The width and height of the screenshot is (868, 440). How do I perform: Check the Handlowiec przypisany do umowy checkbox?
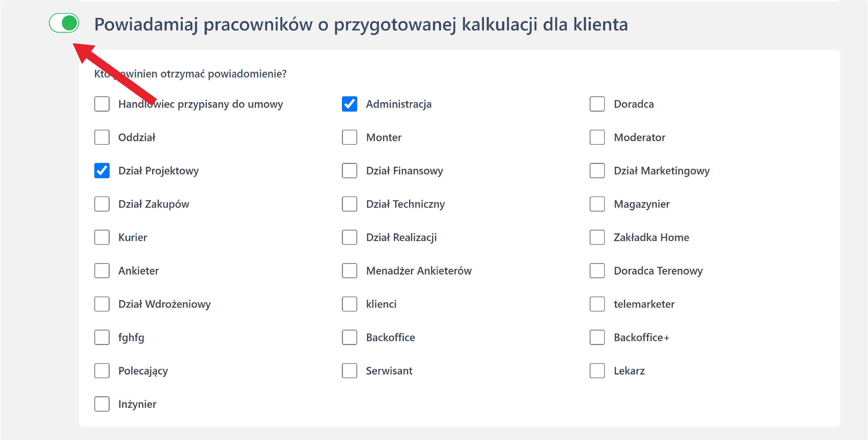[x=102, y=104]
